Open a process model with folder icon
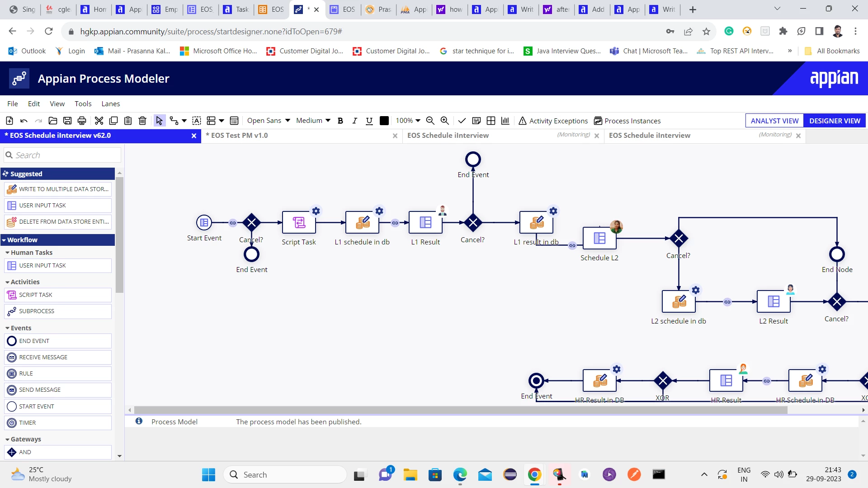Screen dimensions: 868x488 coord(53,121)
